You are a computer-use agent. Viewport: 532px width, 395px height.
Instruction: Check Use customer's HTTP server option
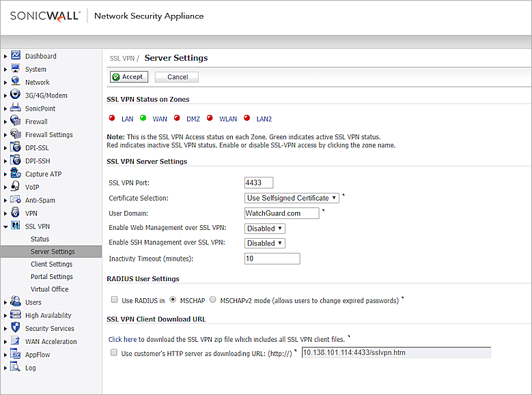114,353
